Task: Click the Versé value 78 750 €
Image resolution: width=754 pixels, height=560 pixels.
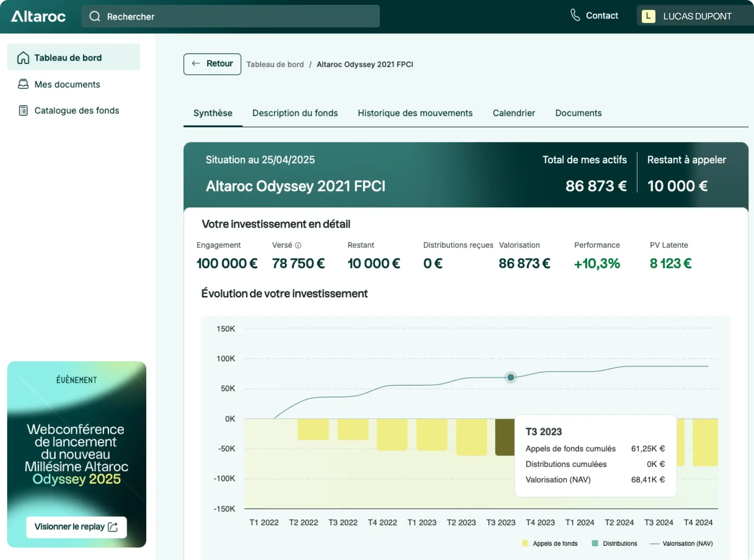Action: (x=299, y=263)
